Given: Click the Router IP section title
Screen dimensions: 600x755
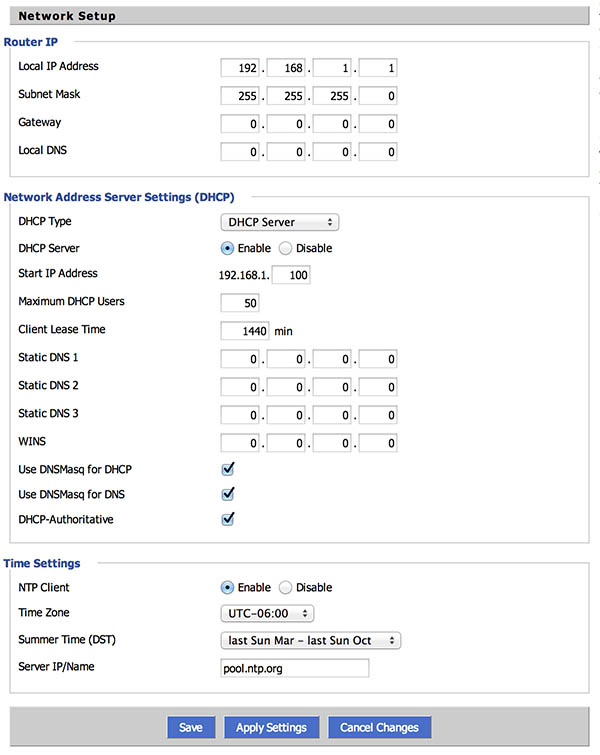Looking at the screenshot, I should pos(31,42).
